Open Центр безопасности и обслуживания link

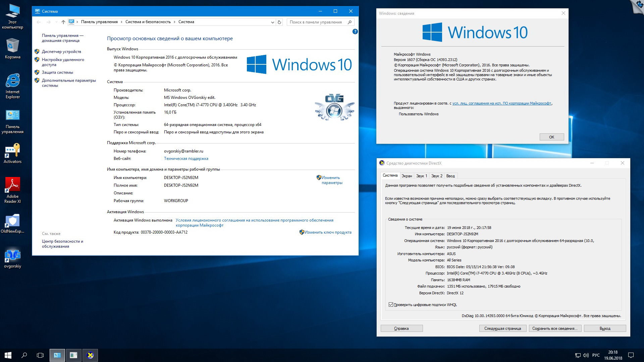tap(62, 244)
